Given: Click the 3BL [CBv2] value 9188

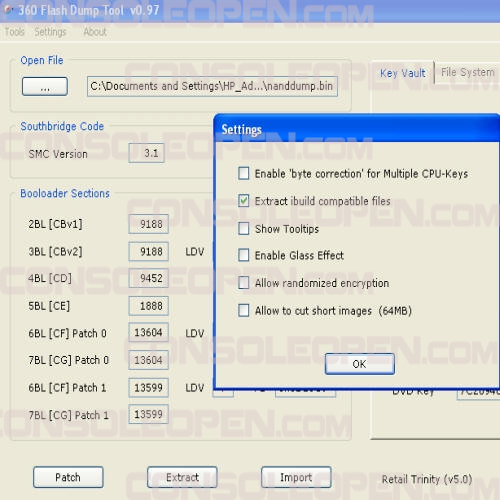Looking at the screenshot, I should pyautogui.click(x=149, y=251).
